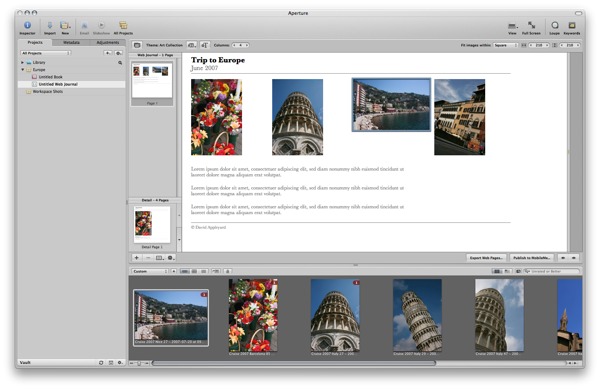Increase the image width value
The image size is (600, 389).
(x=547, y=45)
